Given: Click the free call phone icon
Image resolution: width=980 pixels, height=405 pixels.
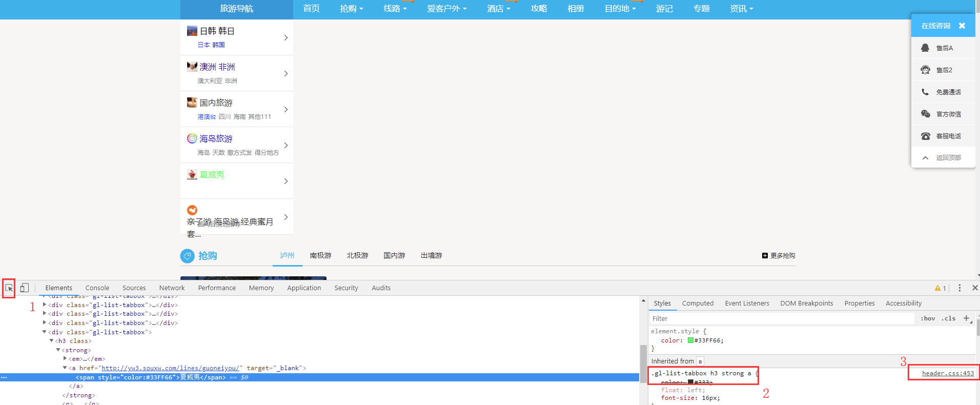Looking at the screenshot, I should [925, 92].
